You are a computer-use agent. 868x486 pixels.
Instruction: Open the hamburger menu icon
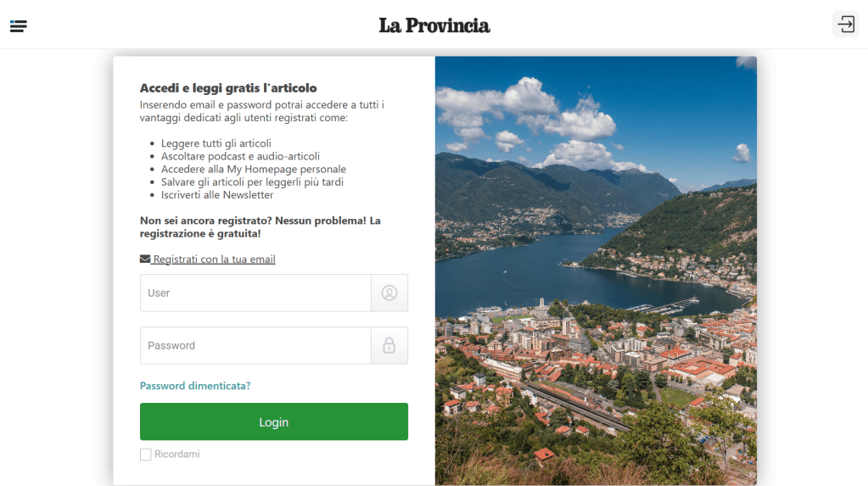pos(19,26)
